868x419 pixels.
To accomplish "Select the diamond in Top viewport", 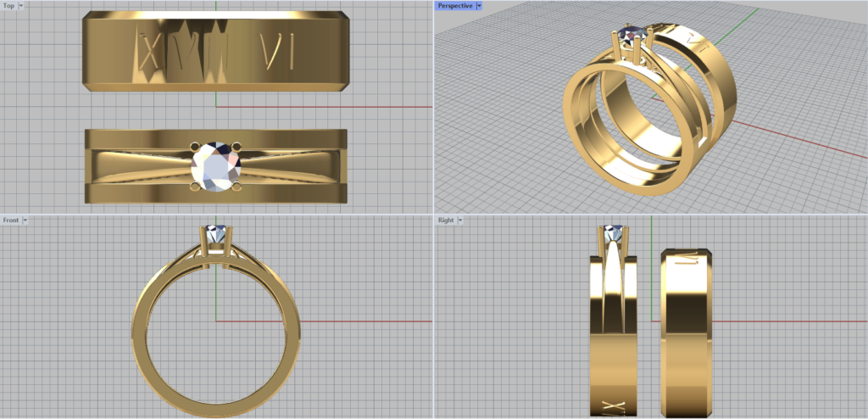I will point(216,167).
